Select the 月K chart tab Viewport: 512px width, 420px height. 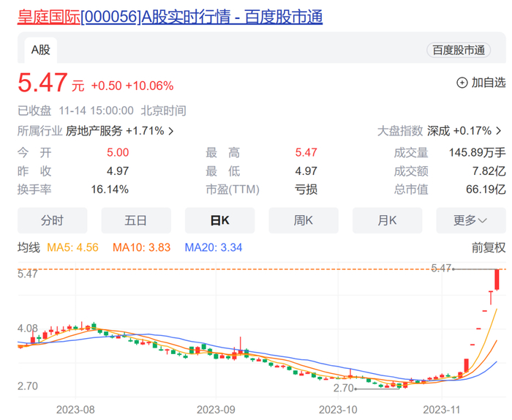[x=387, y=220]
